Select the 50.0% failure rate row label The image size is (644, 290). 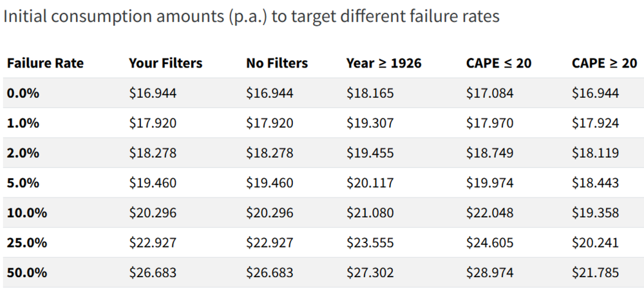tap(26, 273)
